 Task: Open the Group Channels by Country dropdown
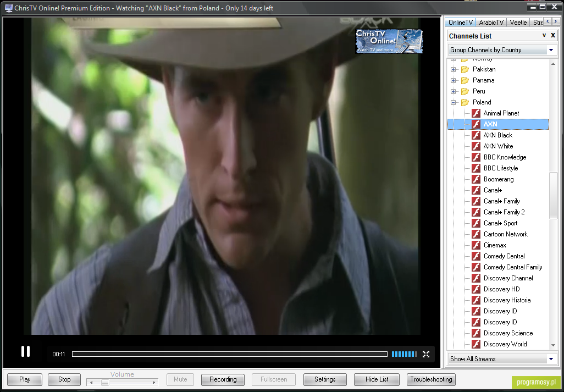[551, 50]
